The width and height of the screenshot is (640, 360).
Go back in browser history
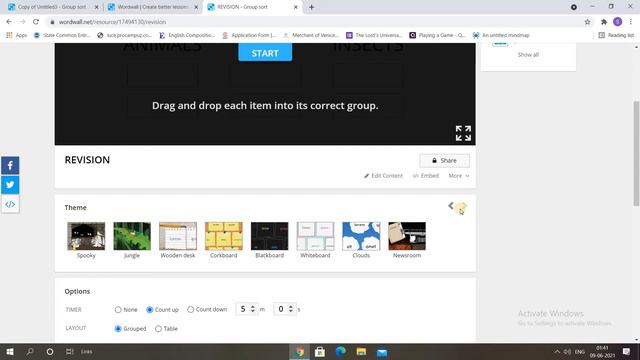click(9, 22)
